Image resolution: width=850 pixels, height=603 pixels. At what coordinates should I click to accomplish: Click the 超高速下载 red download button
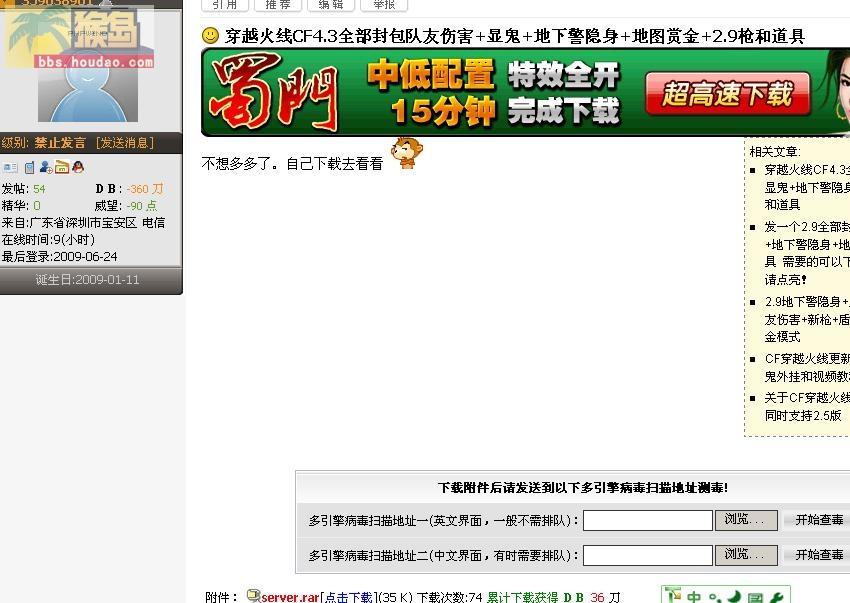[x=727, y=94]
